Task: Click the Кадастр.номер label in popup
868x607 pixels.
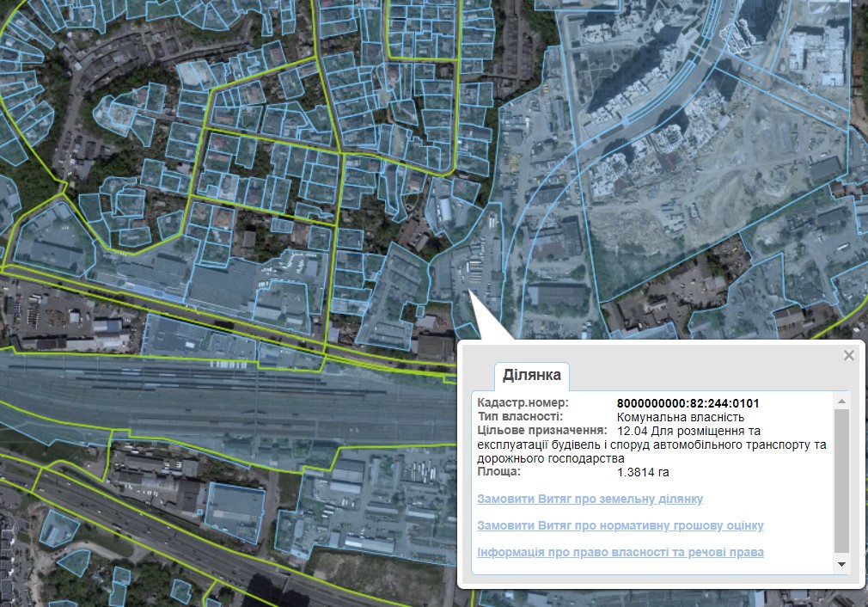Action: tap(523, 403)
